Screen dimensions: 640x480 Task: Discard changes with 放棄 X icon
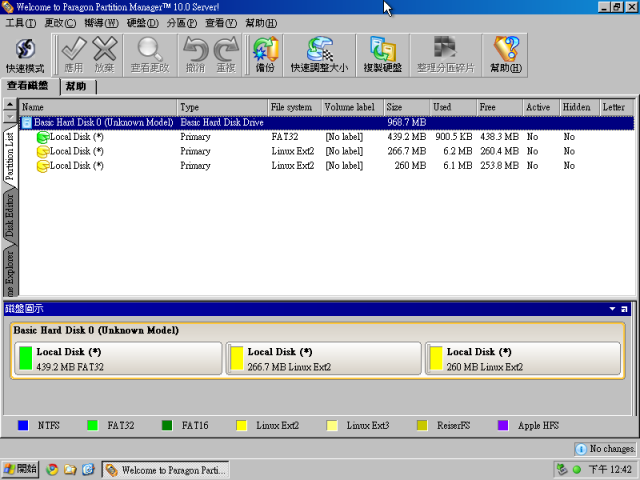[x=104, y=55]
